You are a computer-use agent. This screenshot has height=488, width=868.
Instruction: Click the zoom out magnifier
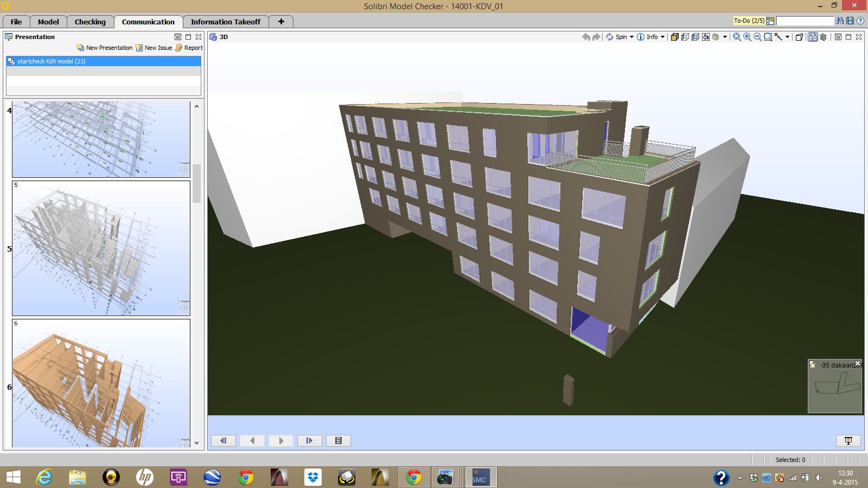(x=757, y=37)
